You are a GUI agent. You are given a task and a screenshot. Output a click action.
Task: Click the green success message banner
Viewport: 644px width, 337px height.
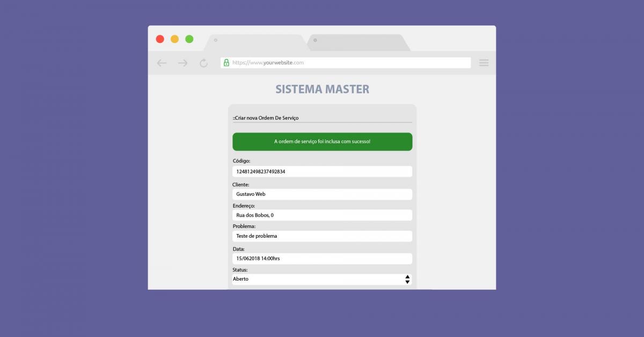(x=322, y=142)
